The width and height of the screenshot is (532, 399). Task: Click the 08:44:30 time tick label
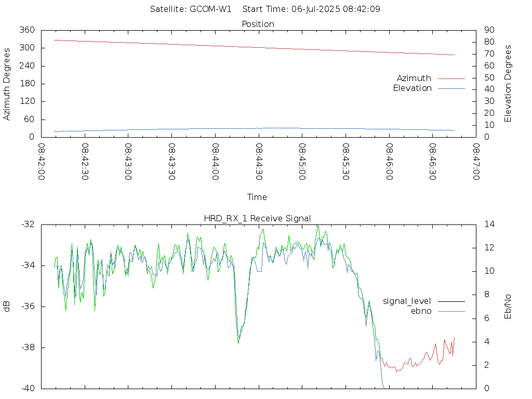pos(259,162)
